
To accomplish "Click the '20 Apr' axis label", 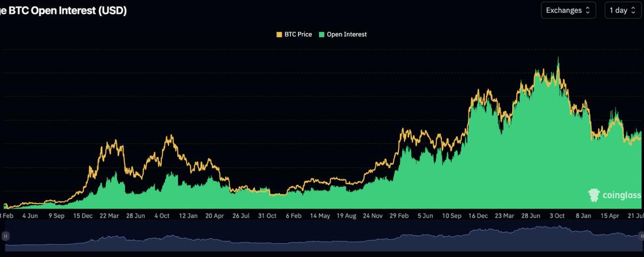I will pyautogui.click(x=215, y=215).
